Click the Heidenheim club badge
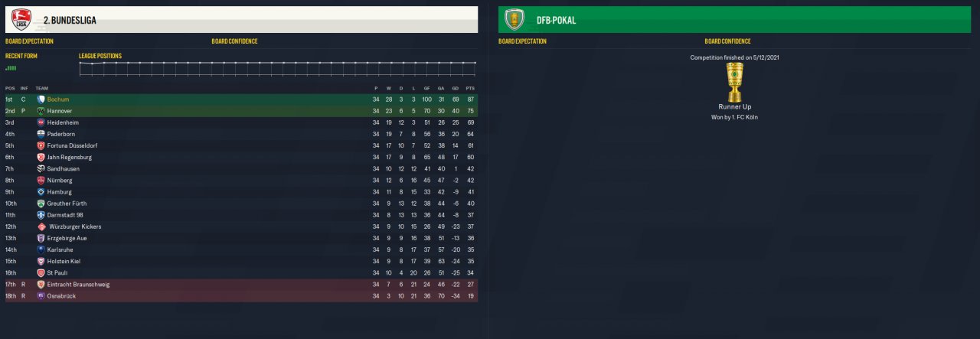This screenshot has width=980, height=339. (x=41, y=122)
